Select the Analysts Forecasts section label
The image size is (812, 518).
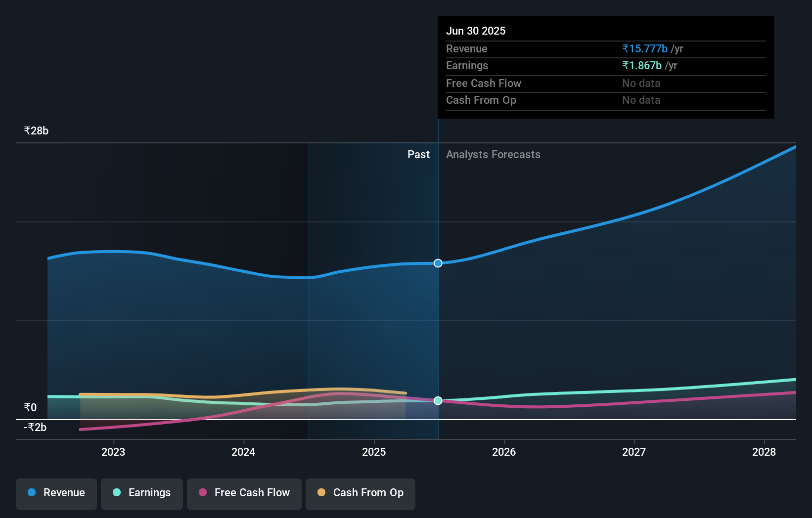click(493, 154)
